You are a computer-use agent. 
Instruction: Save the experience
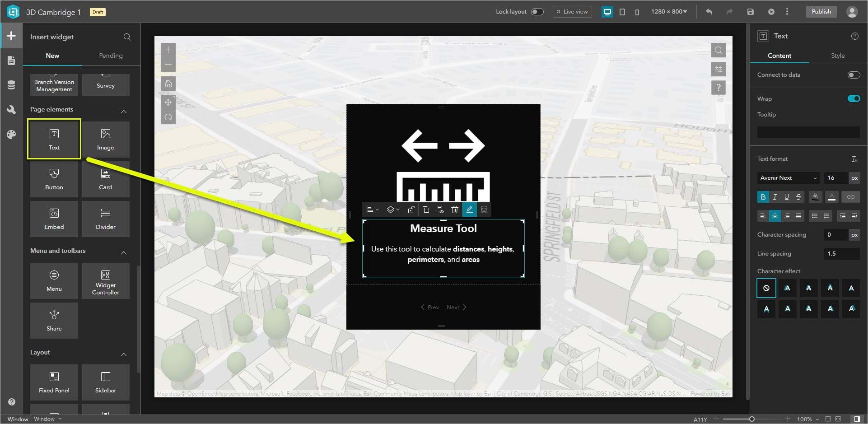point(751,12)
